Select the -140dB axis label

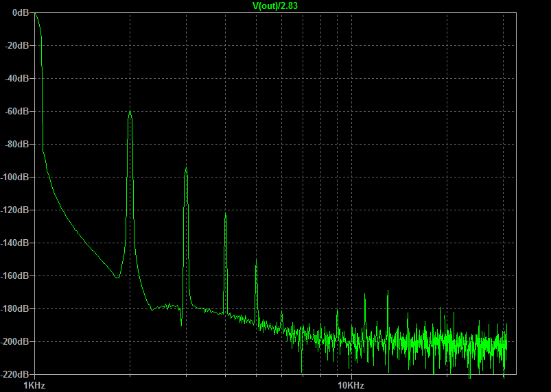[15, 243]
